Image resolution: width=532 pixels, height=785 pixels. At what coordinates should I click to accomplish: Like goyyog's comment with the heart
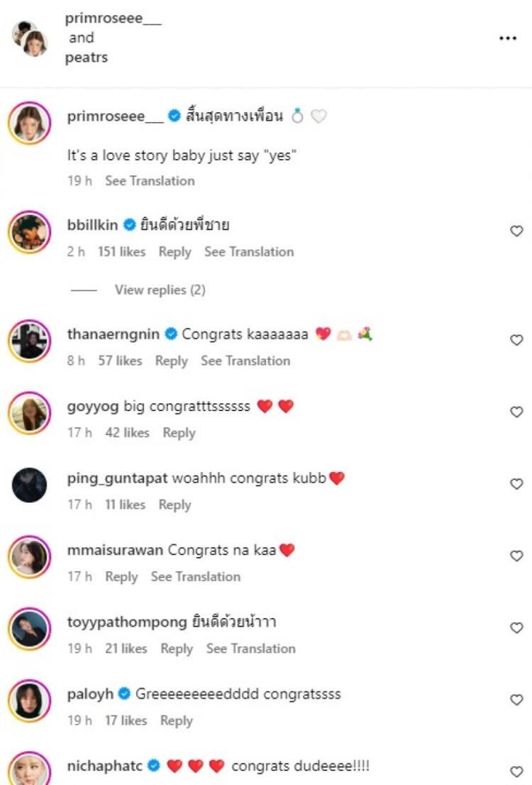click(x=516, y=412)
